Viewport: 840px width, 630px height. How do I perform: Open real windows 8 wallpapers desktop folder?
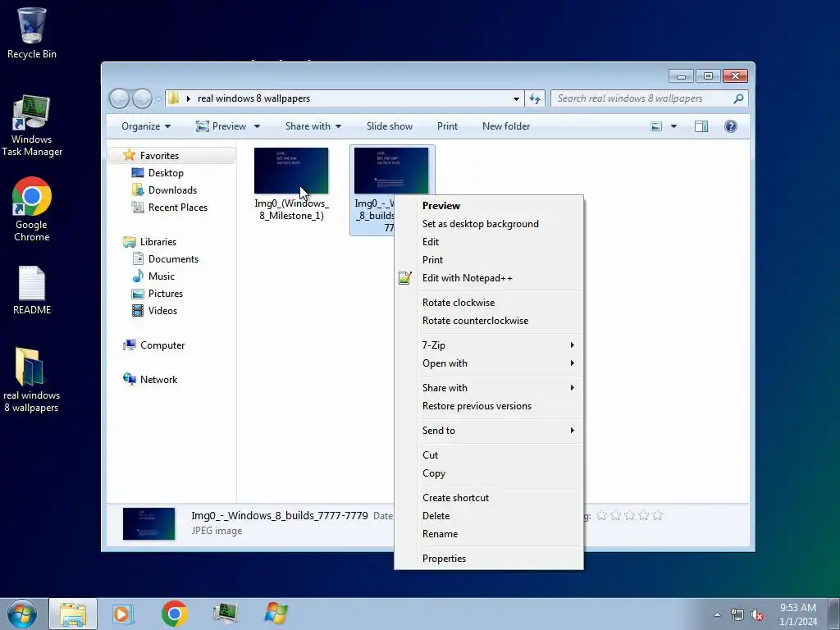[31, 379]
